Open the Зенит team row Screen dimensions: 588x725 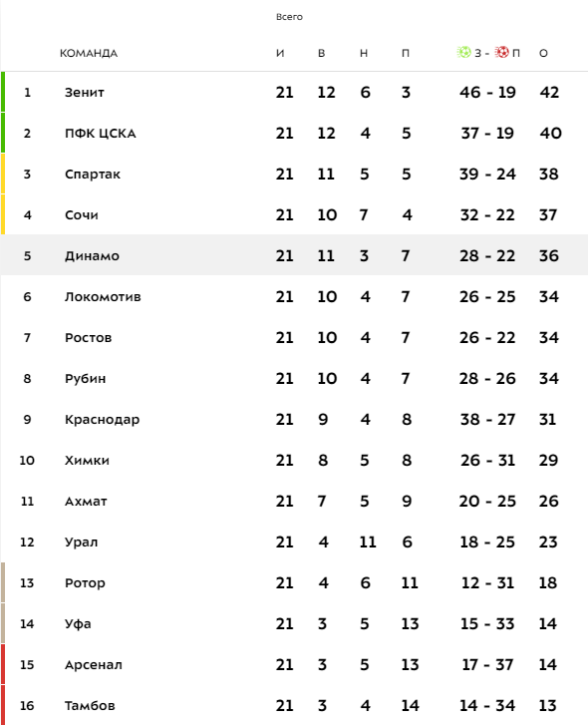tap(294, 92)
